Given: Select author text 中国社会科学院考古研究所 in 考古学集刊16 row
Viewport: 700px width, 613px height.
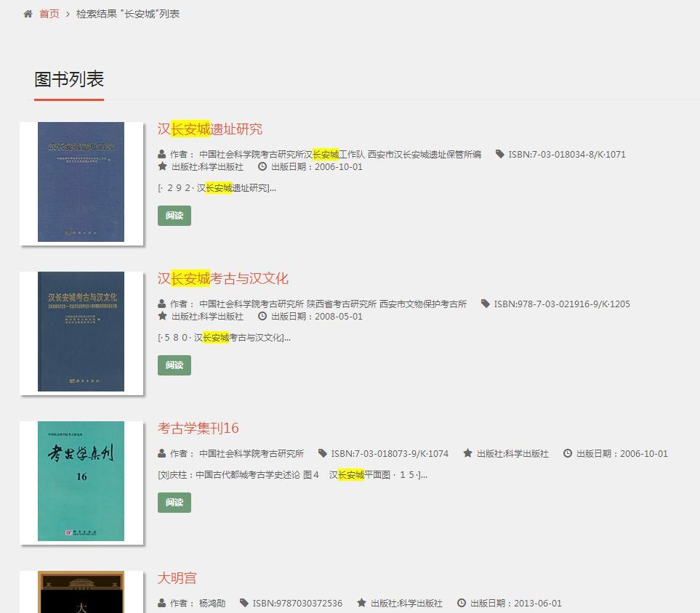Looking at the screenshot, I should [x=252, y=453].
